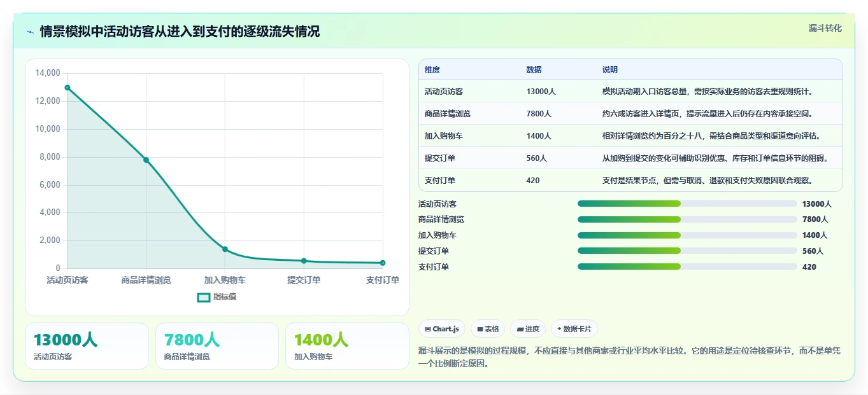This screenshot has height=395, width=868.
Task: Click the 7800人 value in the table
Action: coord(539,114)
